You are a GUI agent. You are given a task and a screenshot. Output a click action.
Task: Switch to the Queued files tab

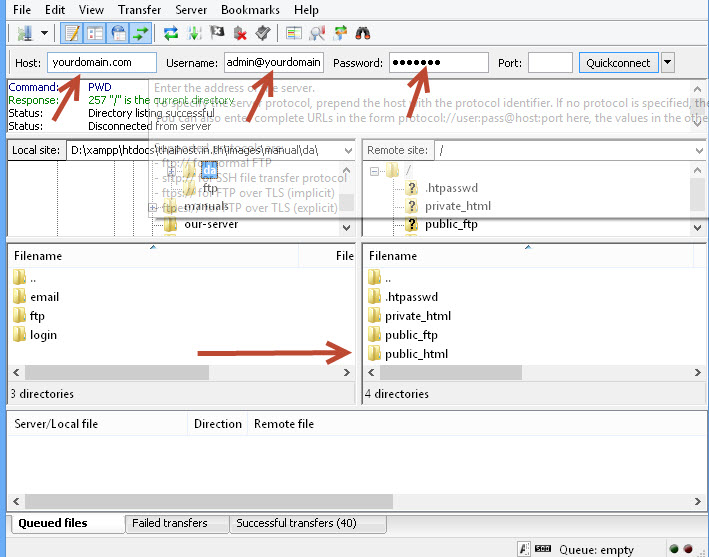67,524
